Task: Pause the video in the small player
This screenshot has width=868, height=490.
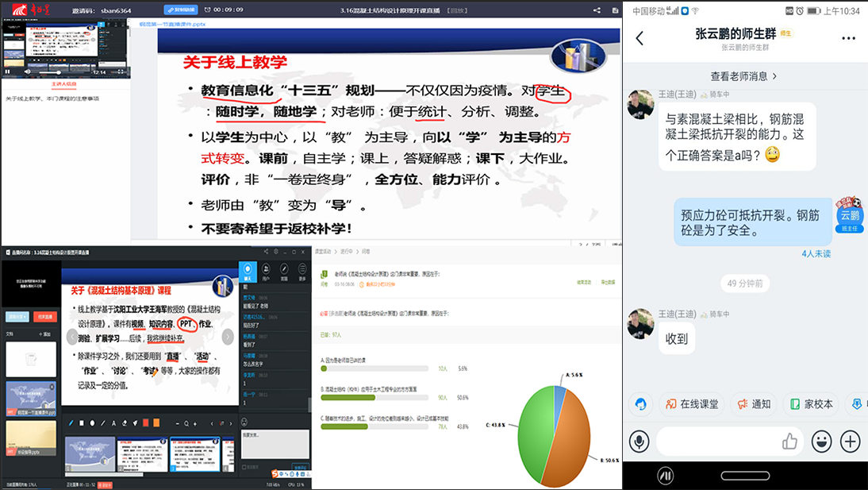Action: coord(8,71)
